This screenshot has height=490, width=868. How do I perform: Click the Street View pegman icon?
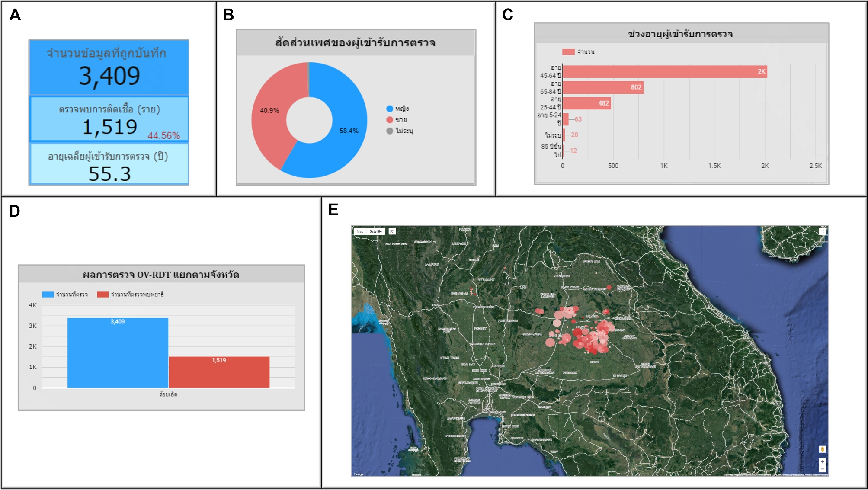[822, 449]
